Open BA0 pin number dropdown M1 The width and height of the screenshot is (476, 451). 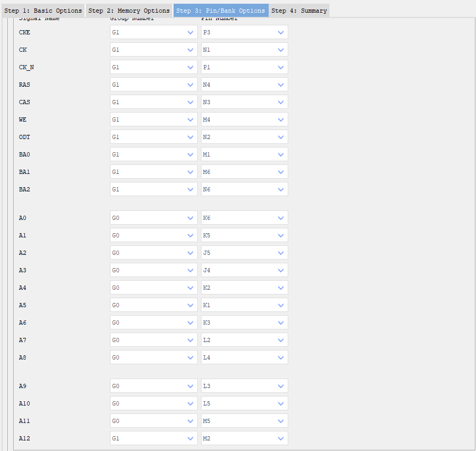coord(244,154)
